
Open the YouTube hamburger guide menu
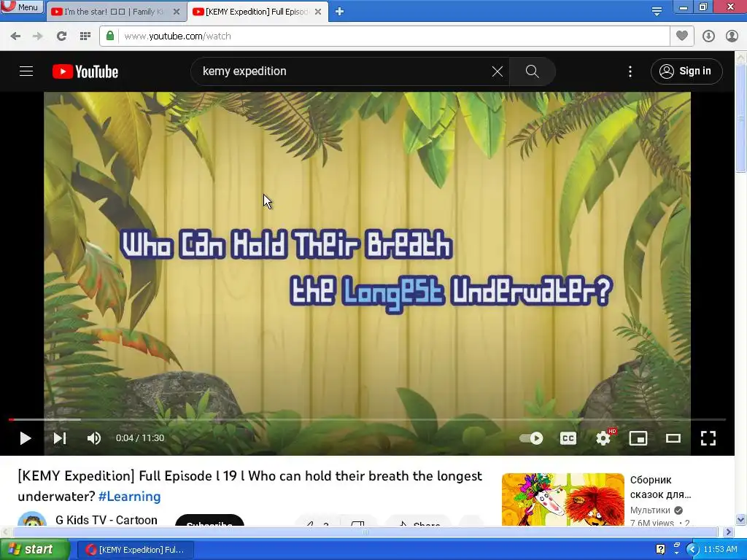[x=26, y=71]
